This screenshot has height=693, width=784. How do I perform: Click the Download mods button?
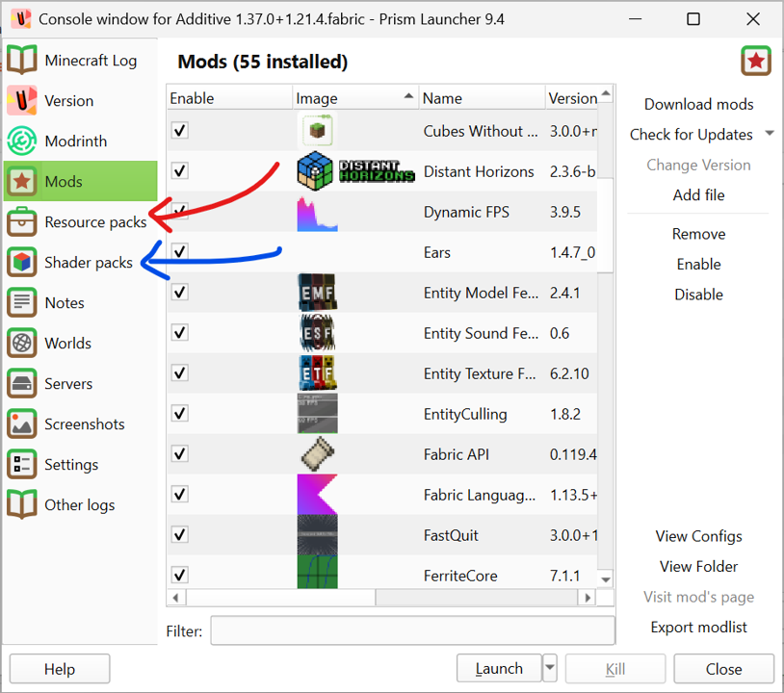pos(698,104)
